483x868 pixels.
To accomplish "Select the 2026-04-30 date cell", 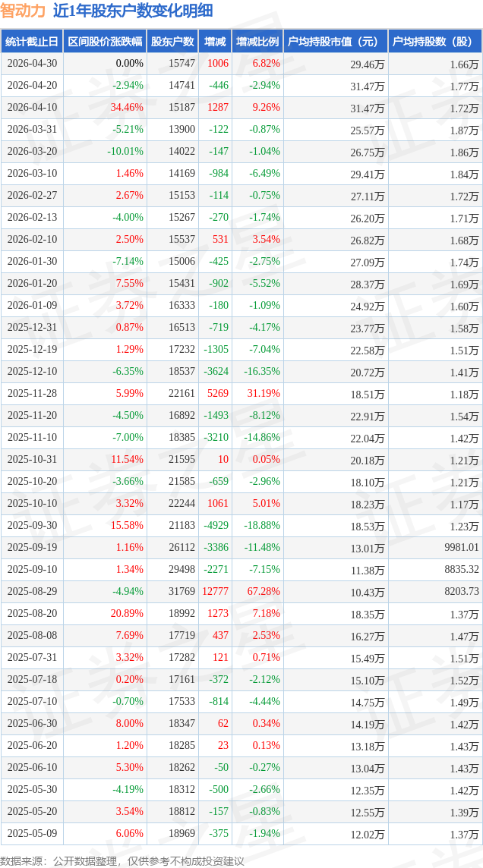I will (x=32, y=63).
